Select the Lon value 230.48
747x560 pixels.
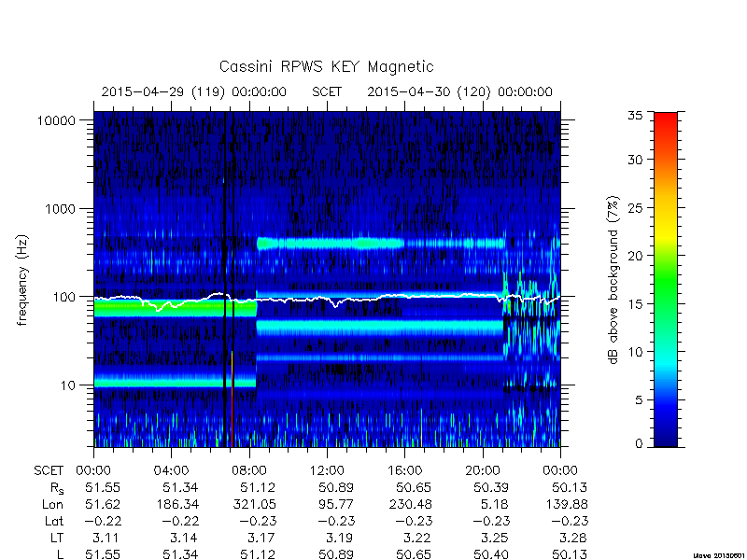410,504
